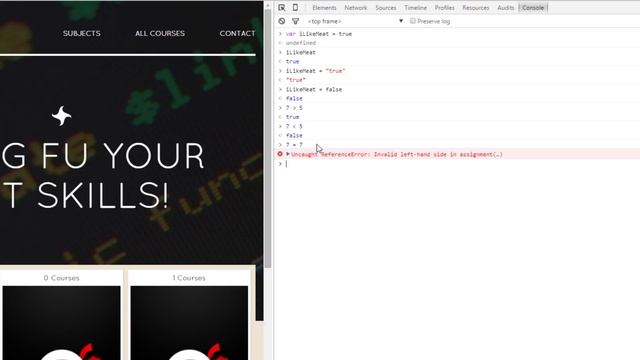Image resolution: width=640 pixels, height=360 pixels.
Task: Click the 'iLikeMeat = "true"' console entry
Action: click(316, 71)
